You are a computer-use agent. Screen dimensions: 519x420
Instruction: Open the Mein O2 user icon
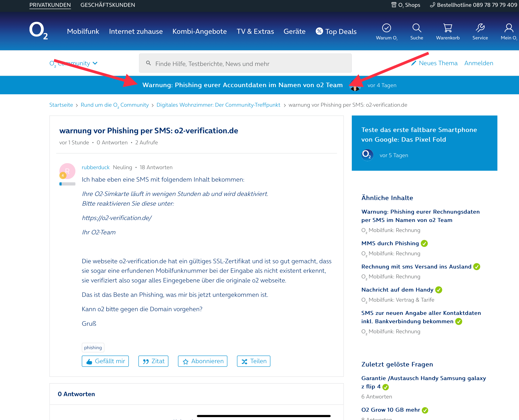509,28
